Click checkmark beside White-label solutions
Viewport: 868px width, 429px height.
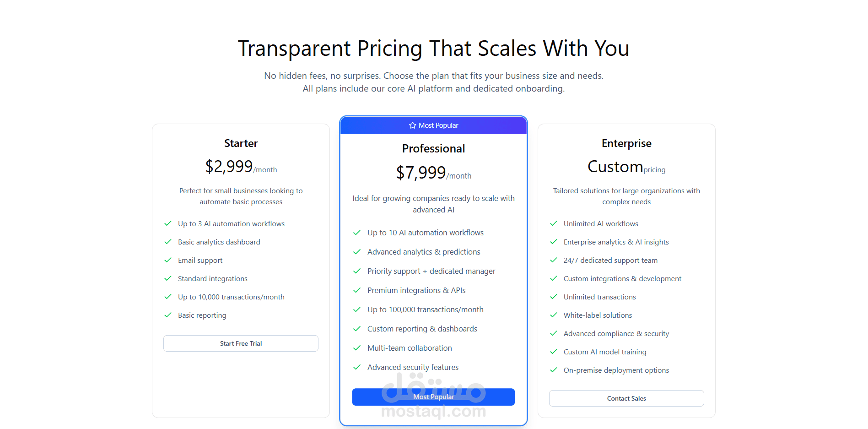(x=554, y=315)
